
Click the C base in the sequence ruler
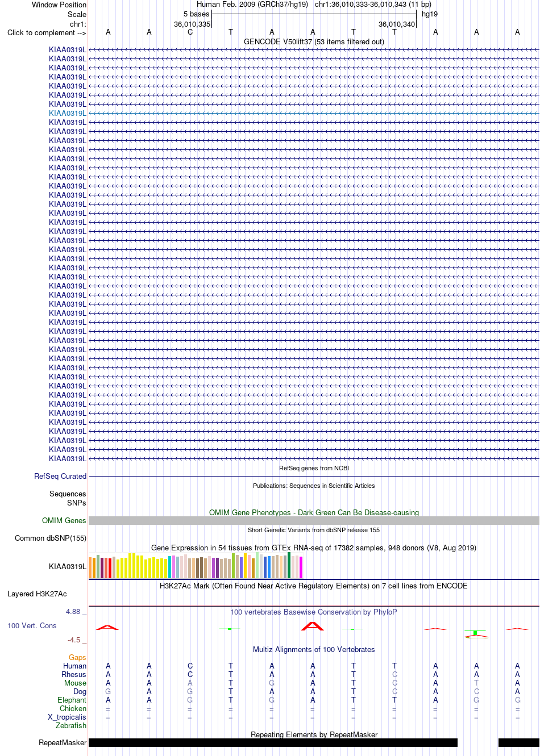[x=190, y=32]
